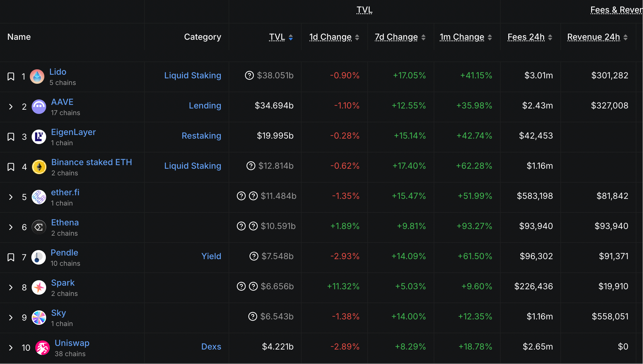Expand the Sky row
This screenshot has width=643, height=364.
point(11,318)
